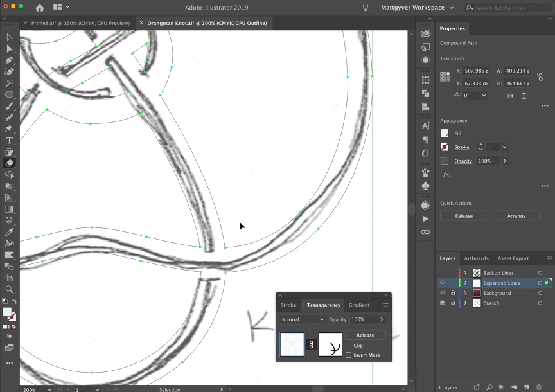This screenshot has height=392, width=555.
Task: Open the Normal blending mode dropdown
Action: (x=302, y=319)
